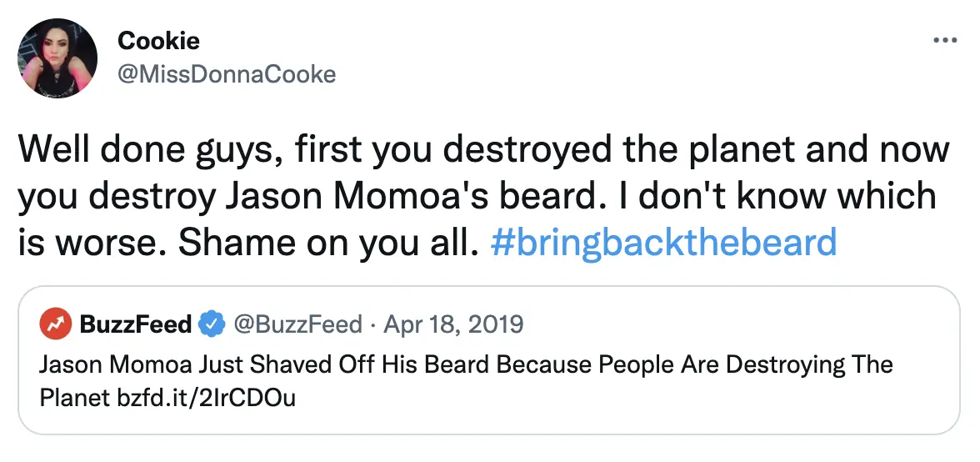The width and height of the screenshot is (980, 462).
Task: Click 'Shame on you all.' sentence
Action: [328, 242]
